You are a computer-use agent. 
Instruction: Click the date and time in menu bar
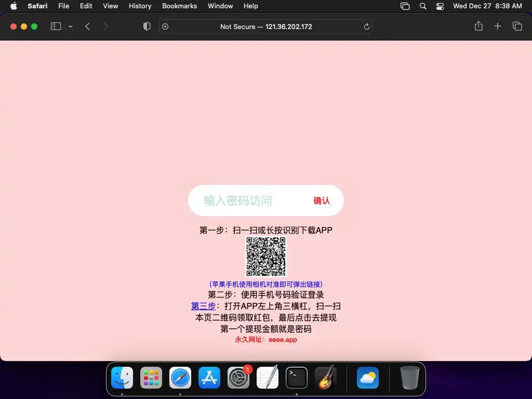coord(487,6)
